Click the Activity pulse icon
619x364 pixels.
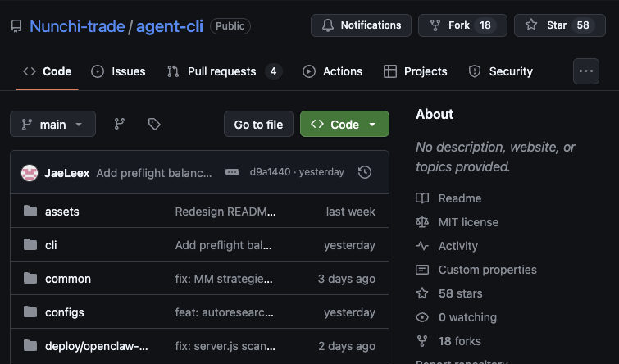coord(422,246)
